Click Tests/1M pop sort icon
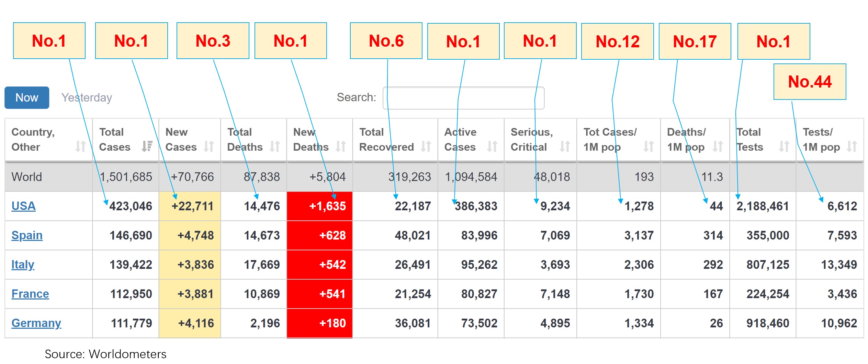The width and height of the screenshot is (868, 364). tap(852, 146)
